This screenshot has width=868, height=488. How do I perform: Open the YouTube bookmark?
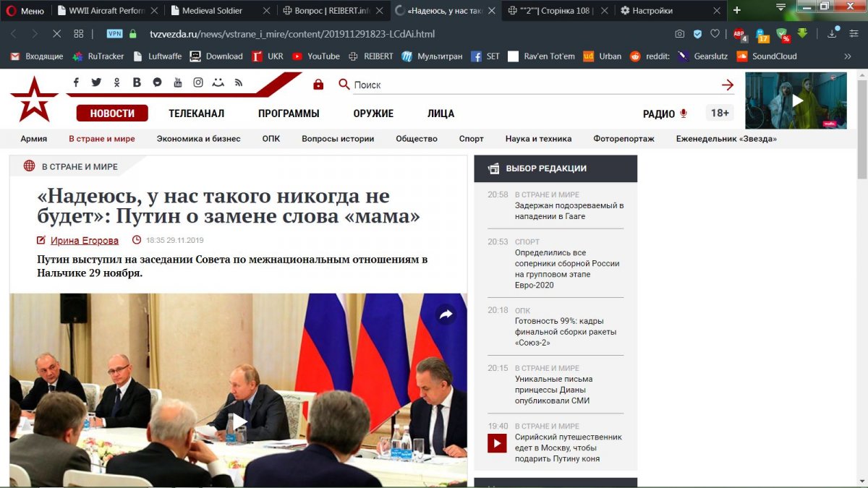(315, 56)
